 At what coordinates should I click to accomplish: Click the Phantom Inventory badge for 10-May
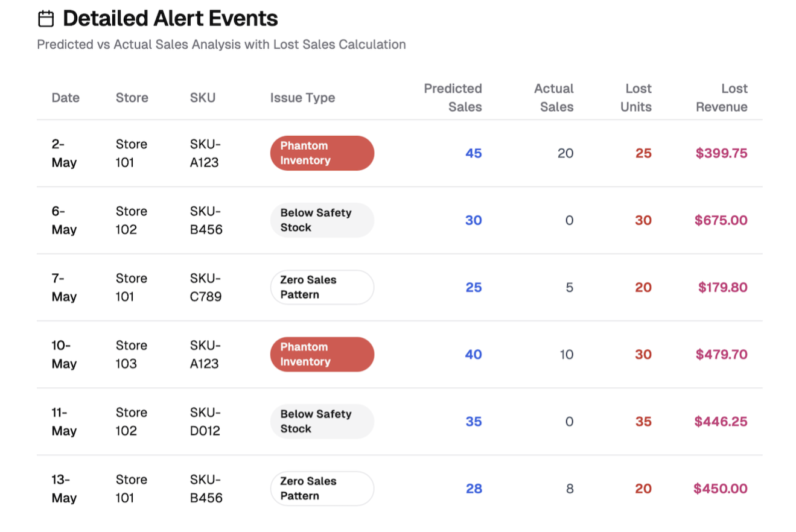[x=322, y=355]
